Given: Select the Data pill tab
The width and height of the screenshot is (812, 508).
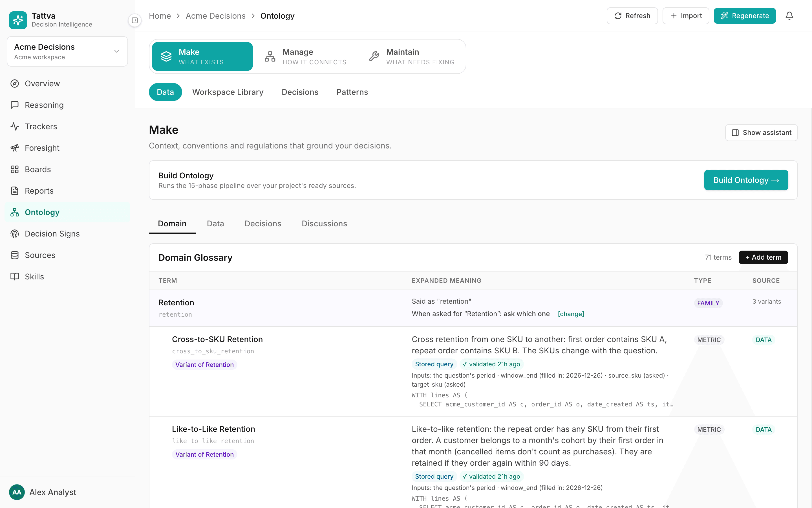Looking at the screenshot, I should coord(166,92).
